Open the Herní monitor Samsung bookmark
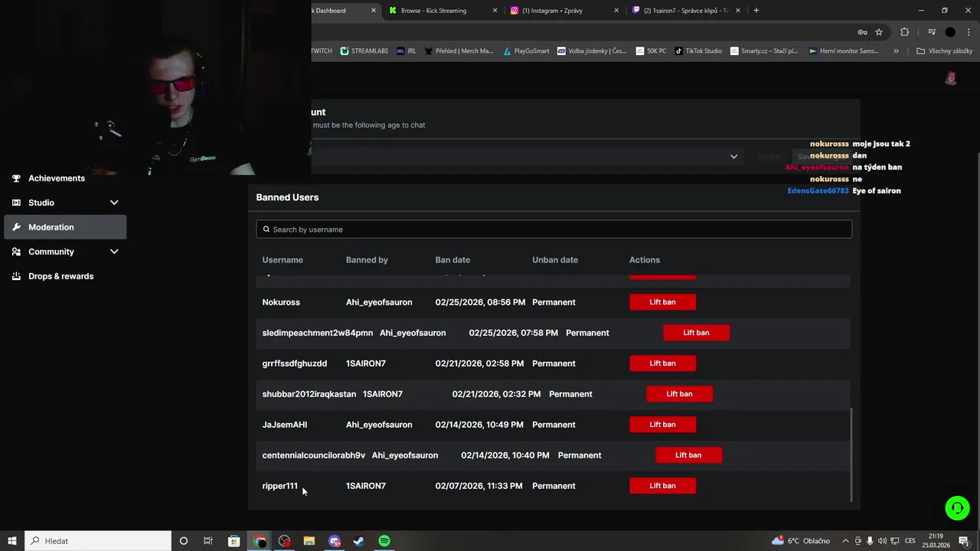 click(x=844, y=51)
